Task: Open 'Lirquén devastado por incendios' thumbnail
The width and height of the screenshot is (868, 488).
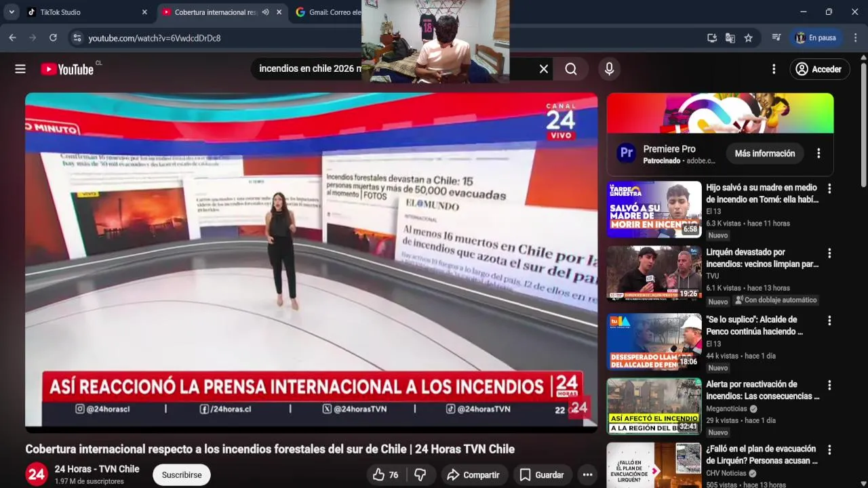Action: click(654, 273)
